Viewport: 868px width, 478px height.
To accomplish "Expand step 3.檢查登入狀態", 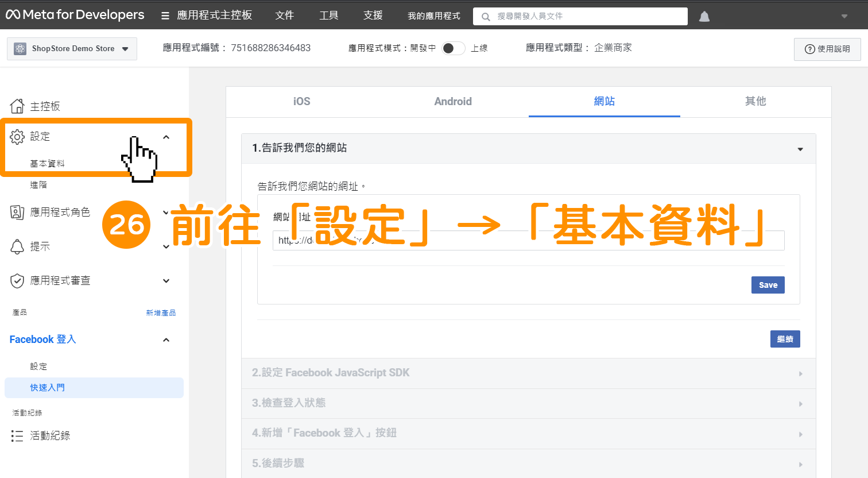I will [529, 403].
